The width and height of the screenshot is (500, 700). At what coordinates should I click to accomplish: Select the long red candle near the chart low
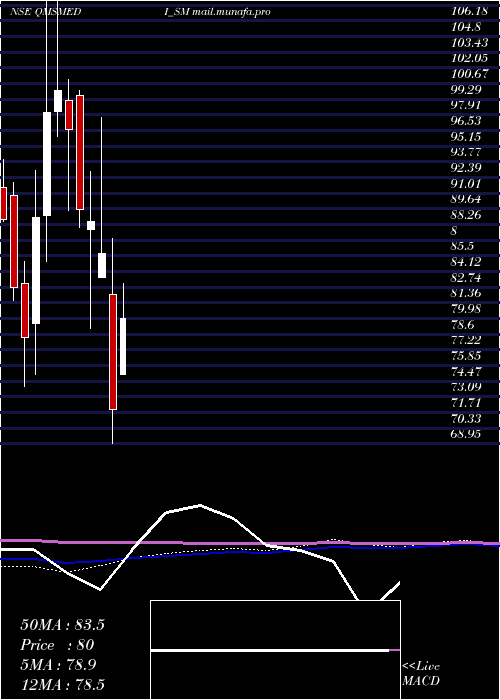click(113, 351)
